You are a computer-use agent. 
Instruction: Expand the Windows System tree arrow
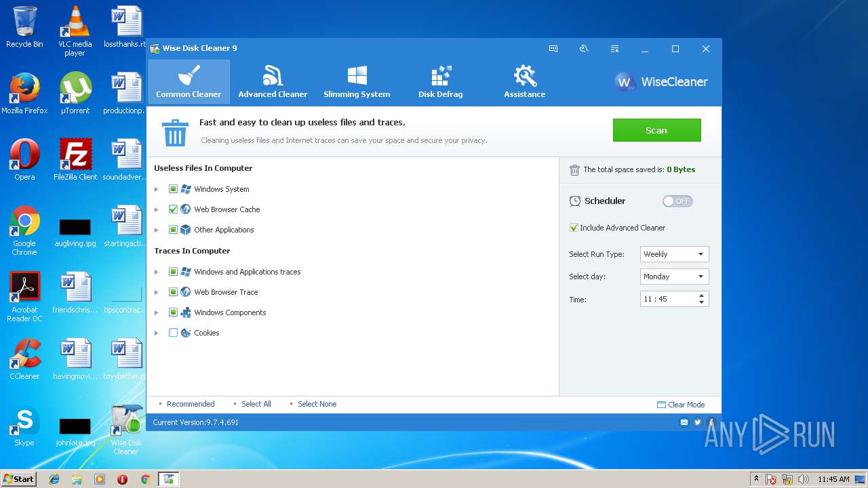[x=157, y=189]
